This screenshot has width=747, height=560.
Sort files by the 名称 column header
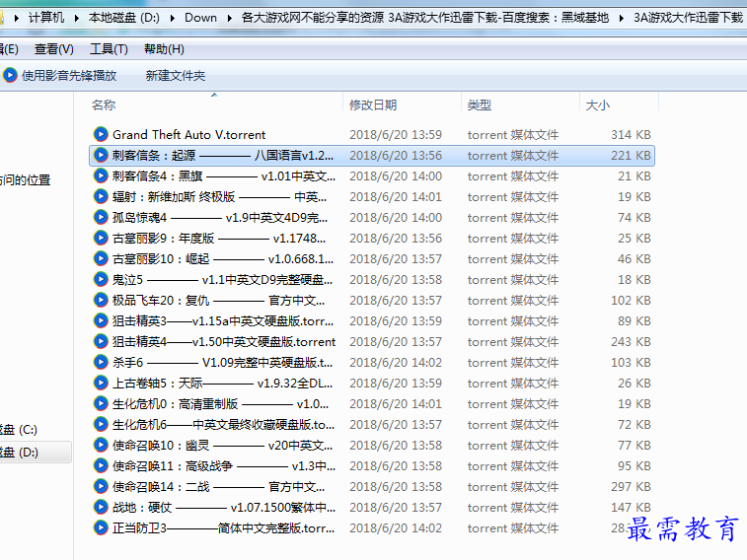(214, 105)
